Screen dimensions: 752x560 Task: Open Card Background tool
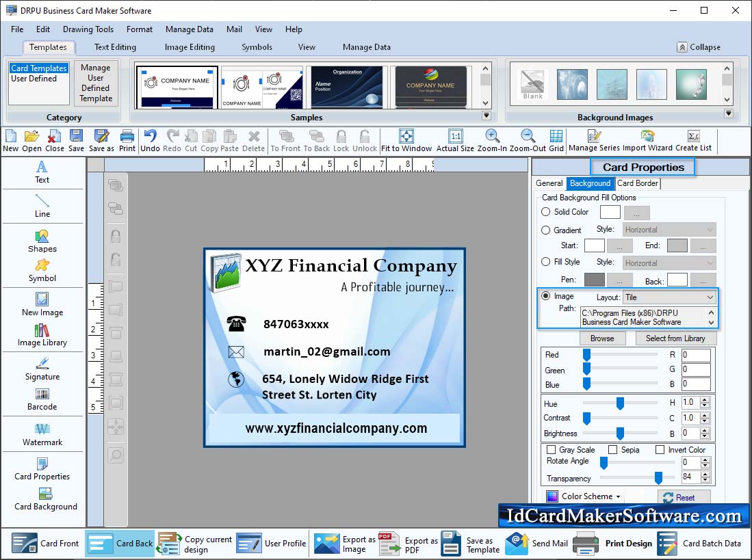(x=46, y=499)
